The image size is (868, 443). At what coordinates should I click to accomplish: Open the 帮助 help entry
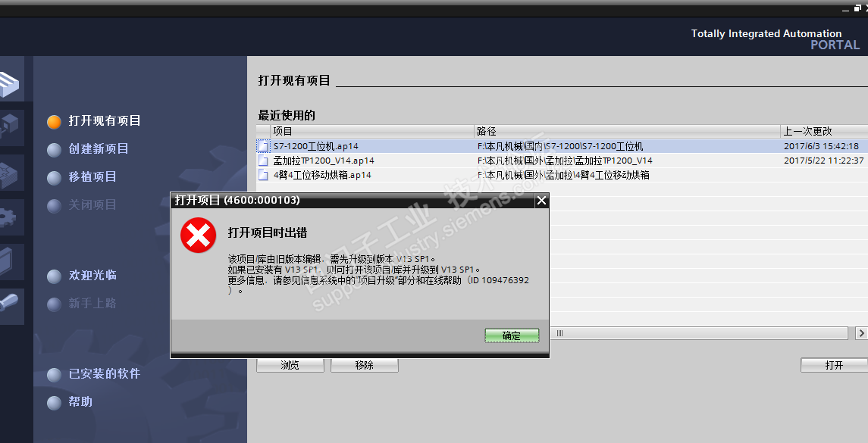pyautogui.click(x=80, y=401)
